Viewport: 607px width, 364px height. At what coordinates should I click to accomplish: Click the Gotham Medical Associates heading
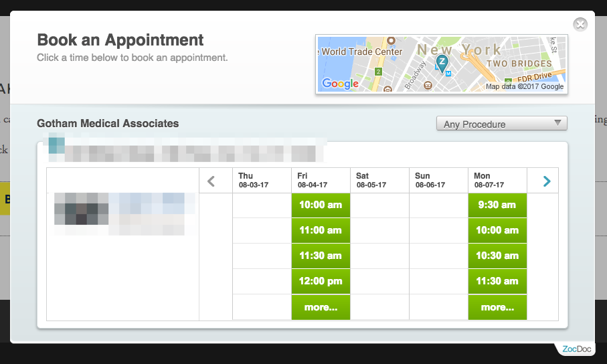click(108, 123)
